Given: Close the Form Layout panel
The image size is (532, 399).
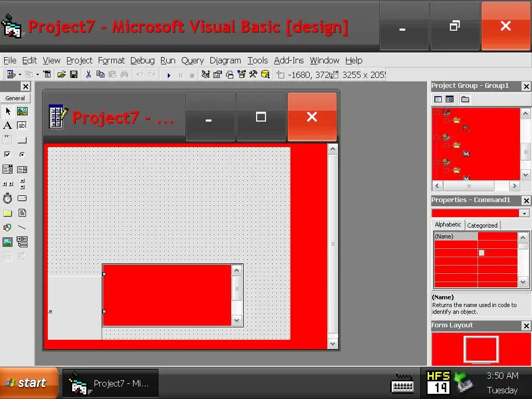Looking at the screenshot, I should (x=526, y=326).
